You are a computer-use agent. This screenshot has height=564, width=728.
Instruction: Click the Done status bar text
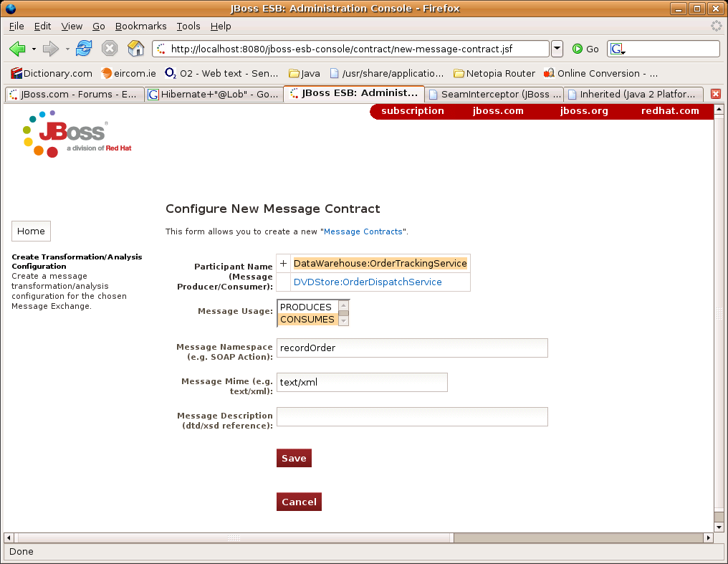coord(21,552)
